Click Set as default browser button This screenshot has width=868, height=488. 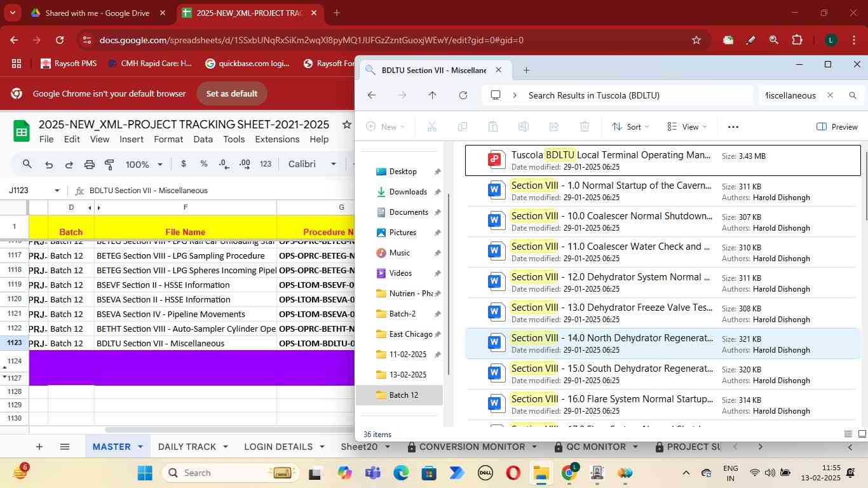[x=231, y=93]
